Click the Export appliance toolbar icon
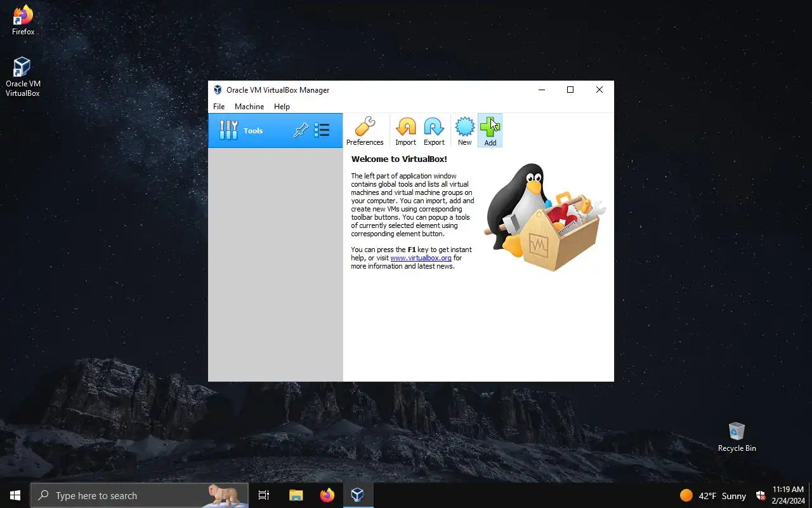This screenshot has width=812, height=508. 434,131
